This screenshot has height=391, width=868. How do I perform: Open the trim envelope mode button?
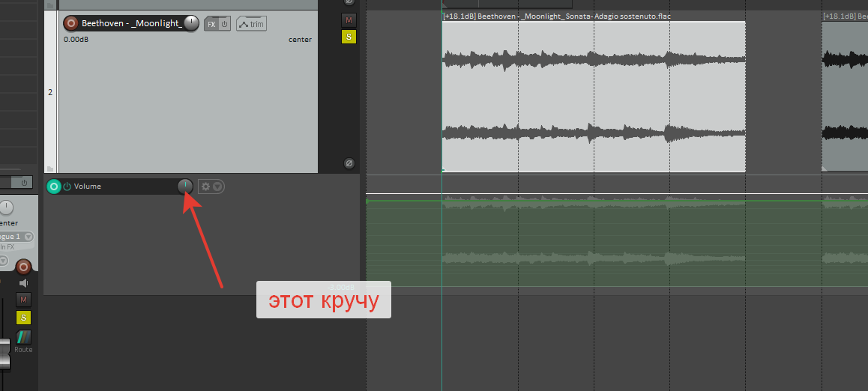click(x=251, y=24)
